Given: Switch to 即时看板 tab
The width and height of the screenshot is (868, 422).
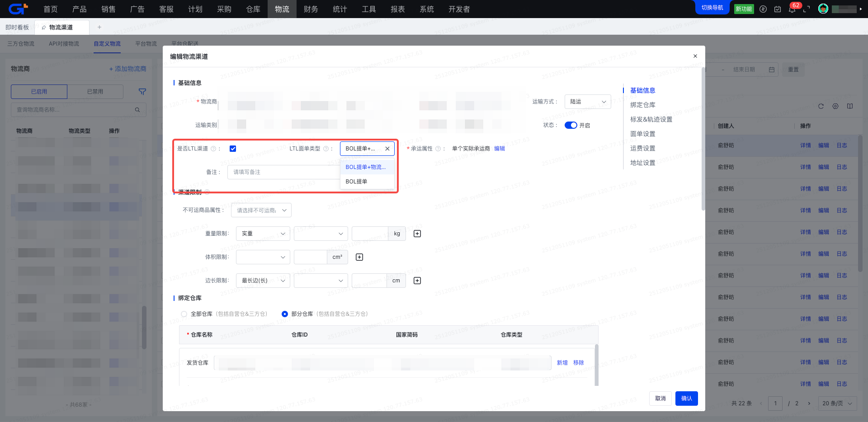Looking at the screenshot, I should click(17, 27).
